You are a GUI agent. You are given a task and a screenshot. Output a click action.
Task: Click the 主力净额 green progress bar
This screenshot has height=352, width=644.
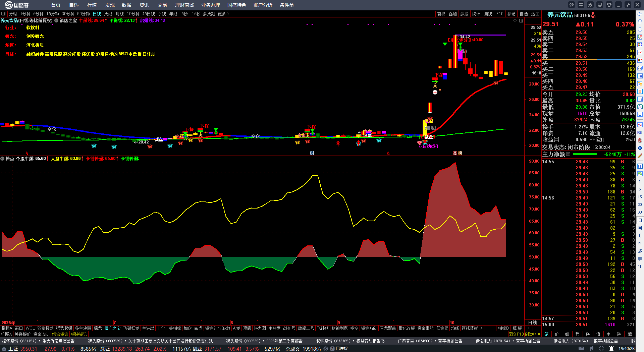pos(585,154)
